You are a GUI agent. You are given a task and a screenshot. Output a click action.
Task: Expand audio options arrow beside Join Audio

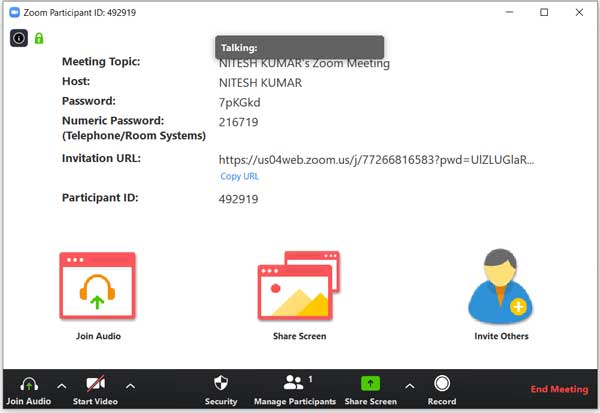click(x=62, y=387)
